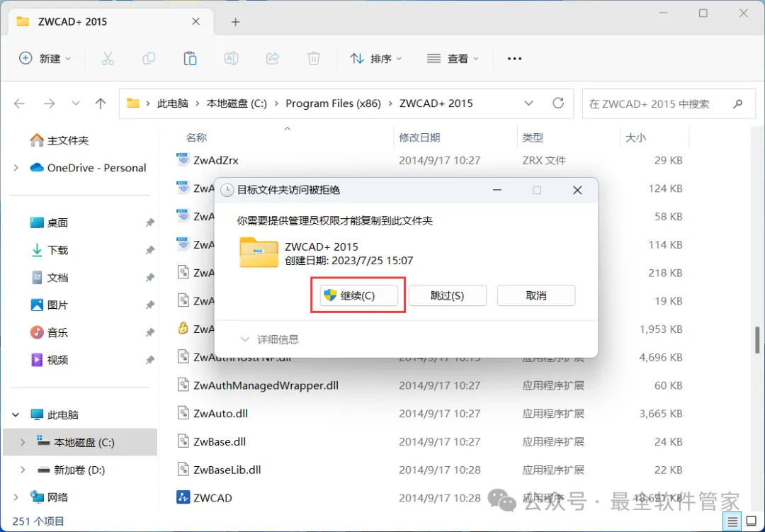Image resolution: width=765 pixels, height=532 pixels.
Task: Sort by 名称 column header
Action: click(196, 137)
